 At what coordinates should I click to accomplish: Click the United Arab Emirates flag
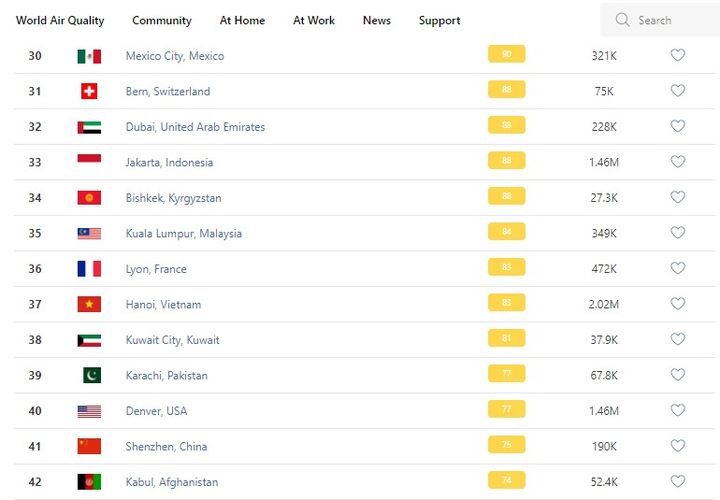tap(89, 127)
